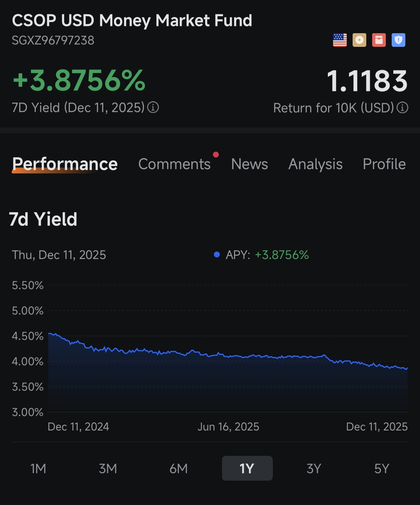
Task: Open info icon beside Return for 10K
Action: (402, 108)
